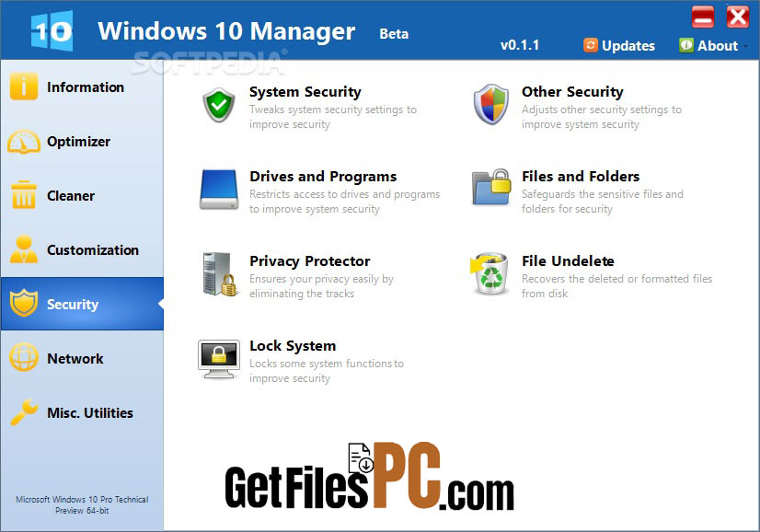Image resolution: width=760 pixels, height=532 pixels.
Task: Switch to the Customization tab
Action: click(83, 250)
